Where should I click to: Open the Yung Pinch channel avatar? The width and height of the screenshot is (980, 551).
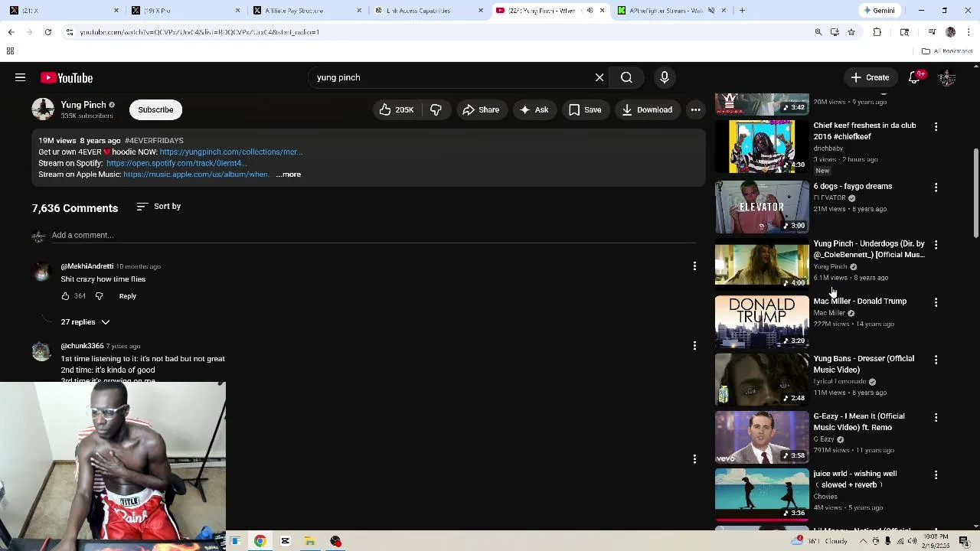click(x=43, y=109)
